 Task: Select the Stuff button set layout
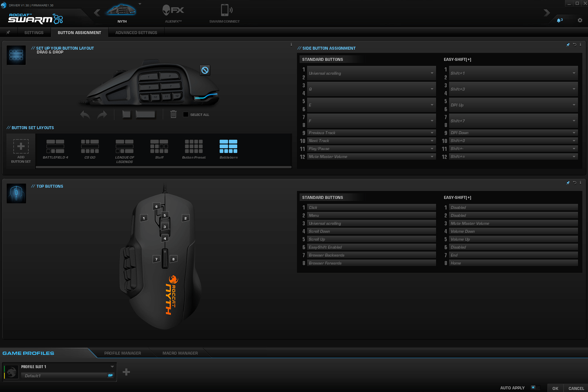pyautogui.click(x=159, y=149)
